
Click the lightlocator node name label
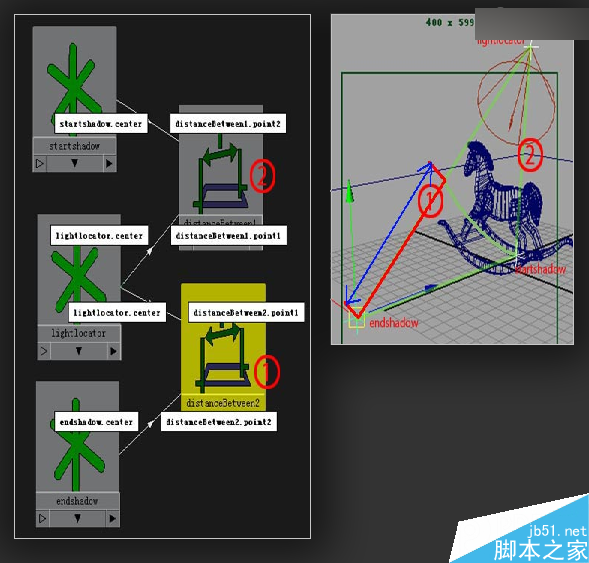coord(79,333)
